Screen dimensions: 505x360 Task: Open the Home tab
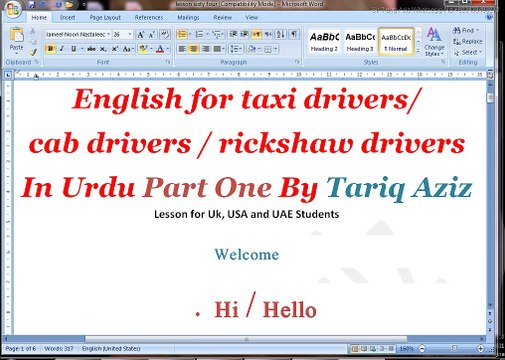click(x=39, y=18)
